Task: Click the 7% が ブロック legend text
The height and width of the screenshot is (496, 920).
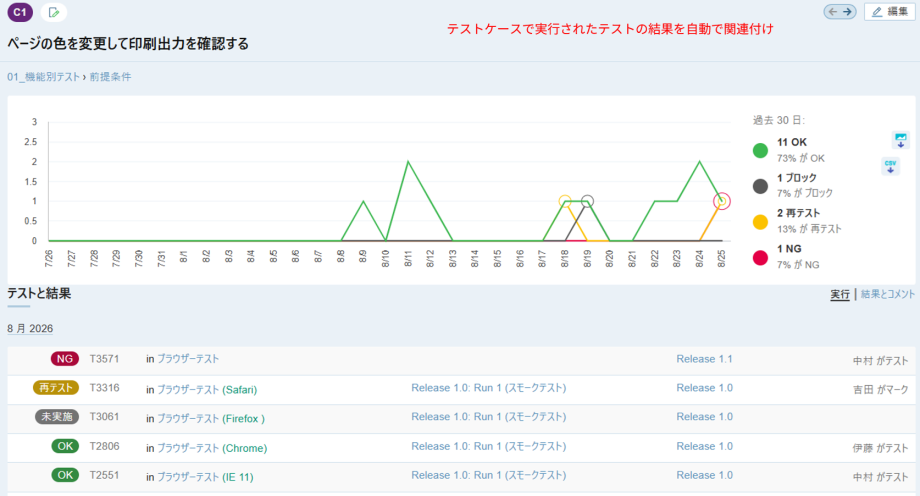Action: click(804, 193)
